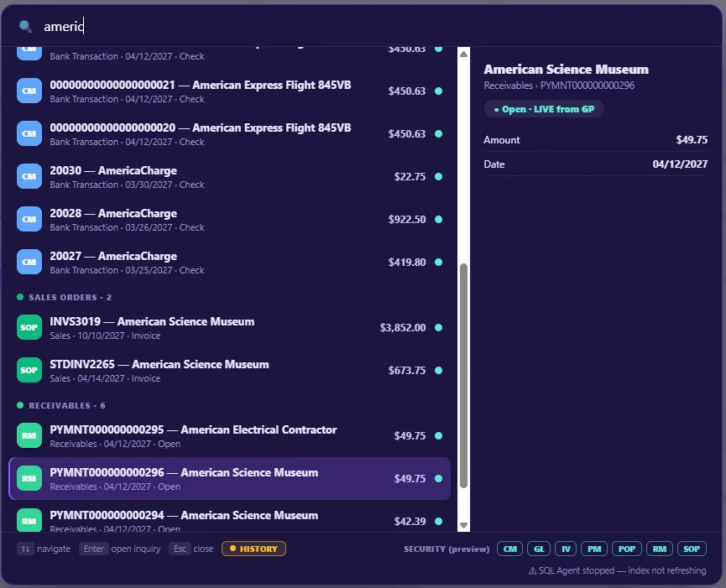Click CM icon of transaction ending 0020
This screenshot has width=726, height=588.
(29, 133)
